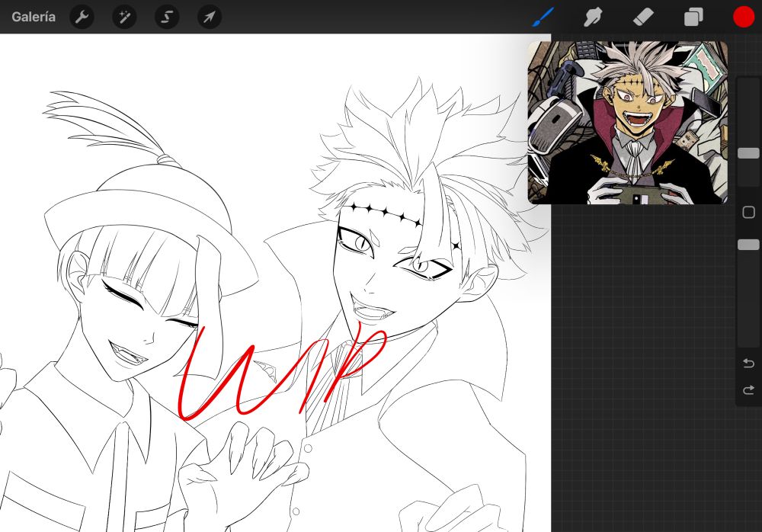Activate the Selection S-ribbon tool
Viewport: 762px width, 532px height.
pyautogui.click(x=167, y=17)
